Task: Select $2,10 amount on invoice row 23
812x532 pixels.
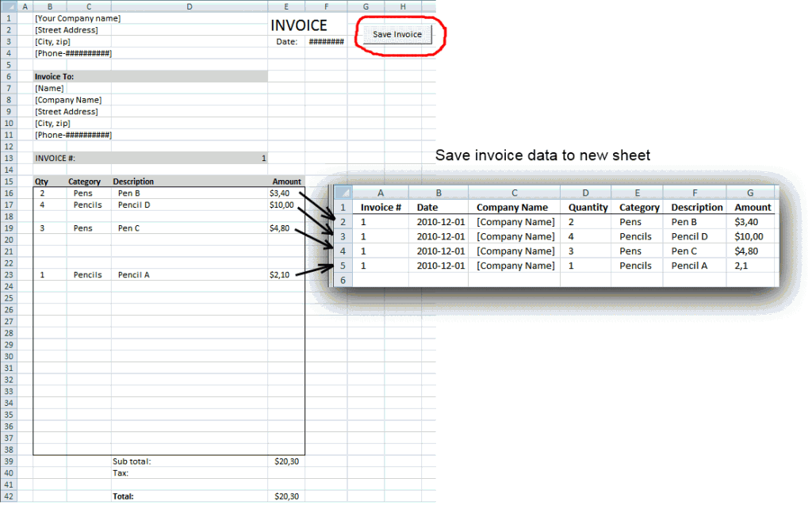Action: click(280, 275)
